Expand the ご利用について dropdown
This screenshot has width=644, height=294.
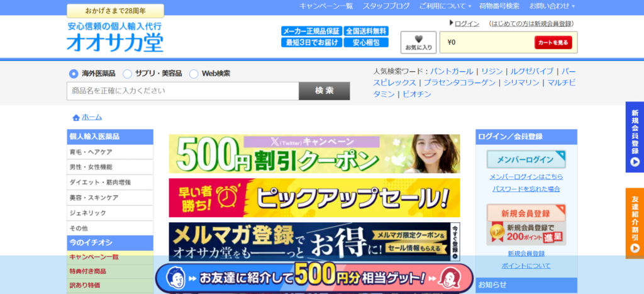445,6
